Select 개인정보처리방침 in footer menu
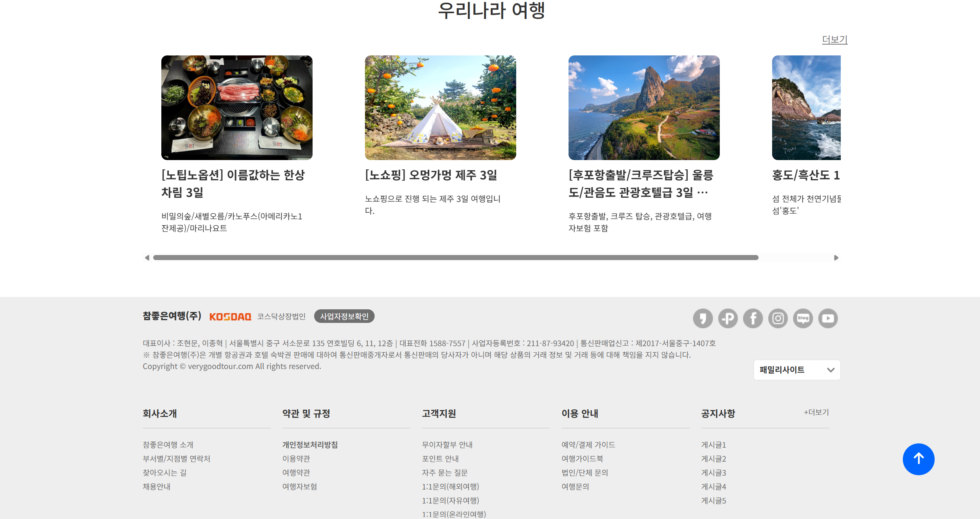This screenshot has height=519, width=980. tap(309, 445)
